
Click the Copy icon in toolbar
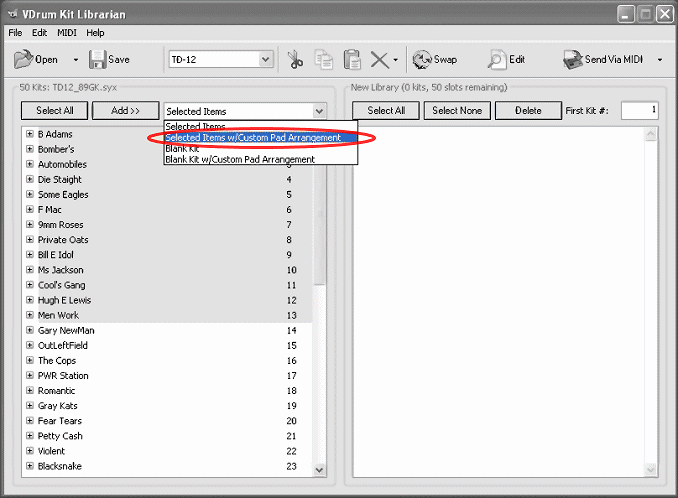click(324, 60)
